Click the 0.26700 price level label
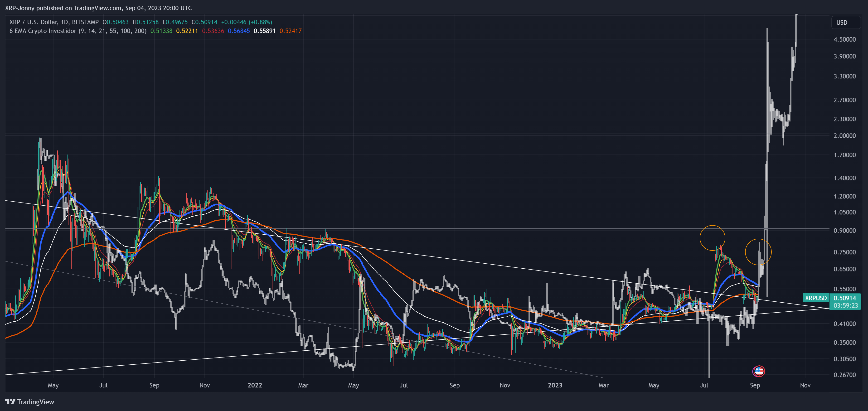The width and height of the screenshot is (868, 411). pyautogui.click(x=844, y=375)
